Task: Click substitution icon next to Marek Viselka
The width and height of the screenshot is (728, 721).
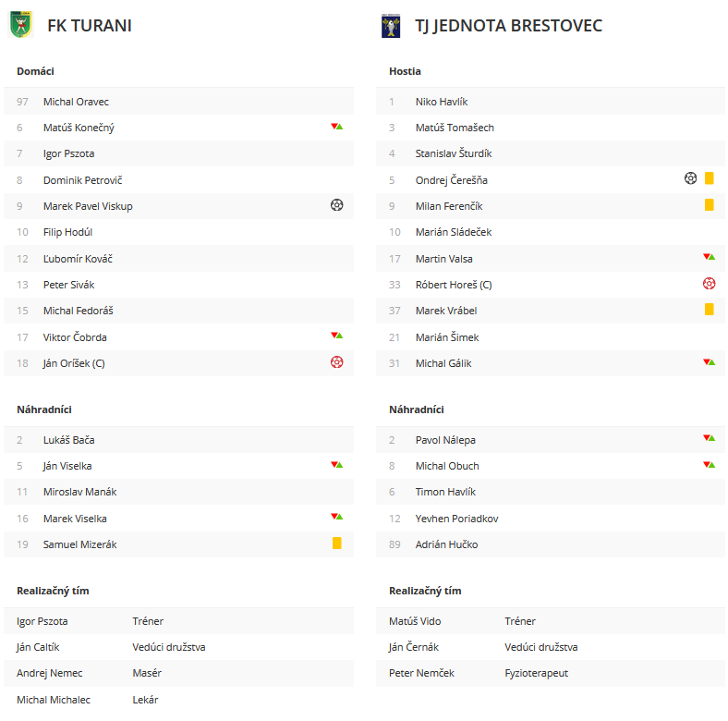Action: point(336,517)
